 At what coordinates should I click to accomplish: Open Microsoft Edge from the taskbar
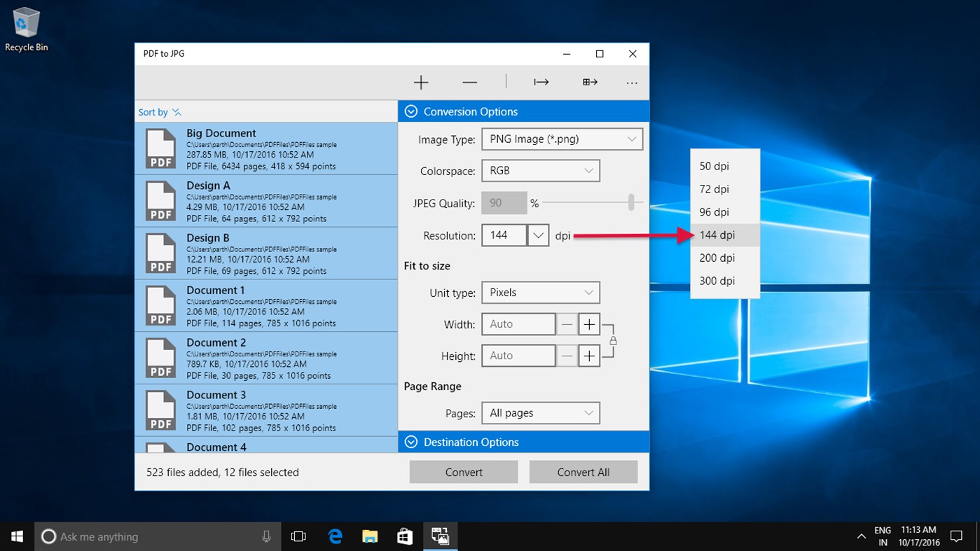click(x=336, y=536)
